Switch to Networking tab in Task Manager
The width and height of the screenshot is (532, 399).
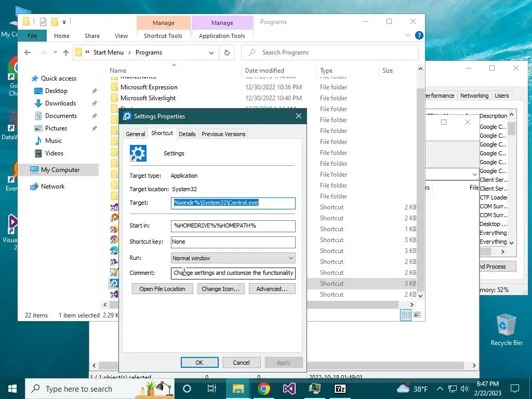pyautogui.click(x=474, y=96)
